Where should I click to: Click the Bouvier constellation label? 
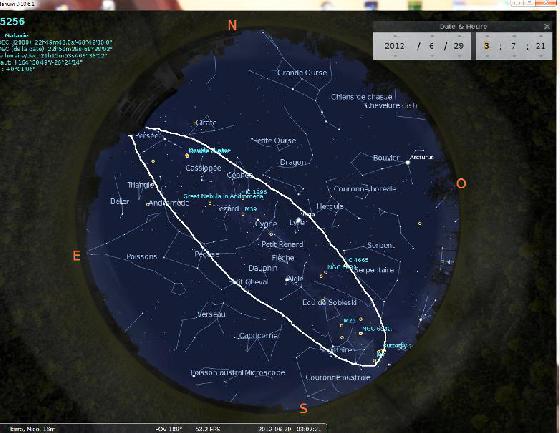(386, 158)
